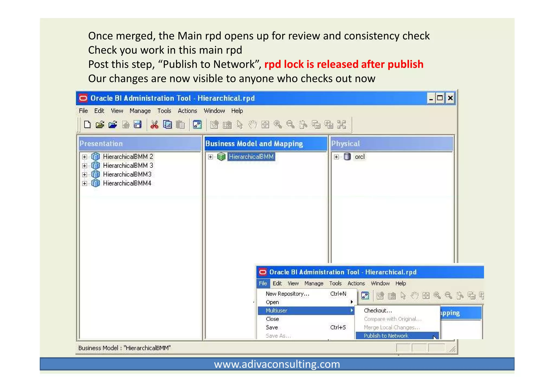Click the Business Model and Mapping header
The width and height of the screenshot is (555, 392).
pos(266,143)
